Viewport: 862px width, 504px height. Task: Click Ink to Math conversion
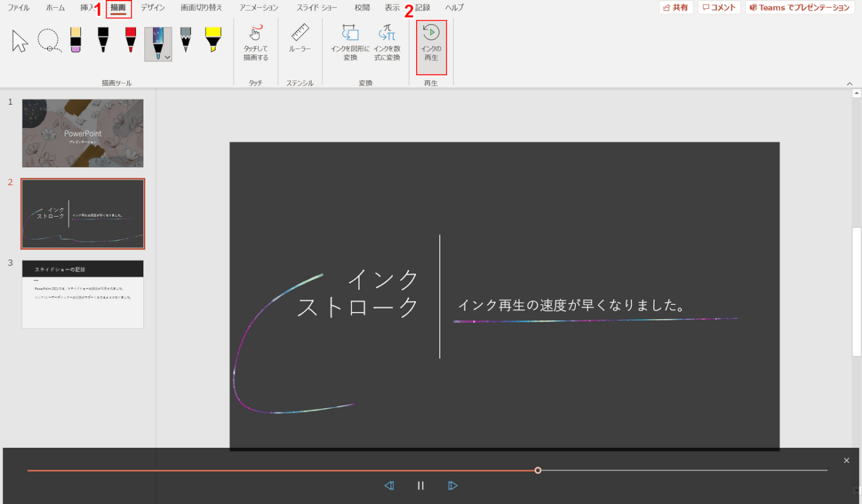click(x=387, y=43)
